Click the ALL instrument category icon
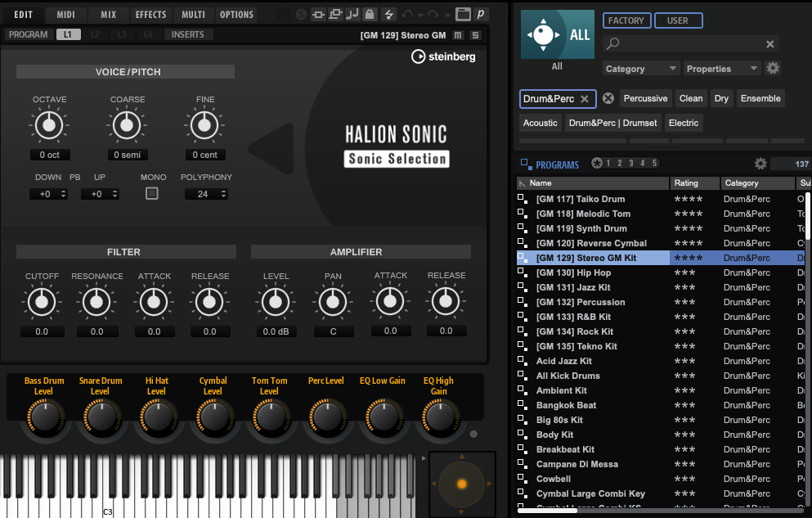This screenshot has width=812, height=518. click(557, 34)
